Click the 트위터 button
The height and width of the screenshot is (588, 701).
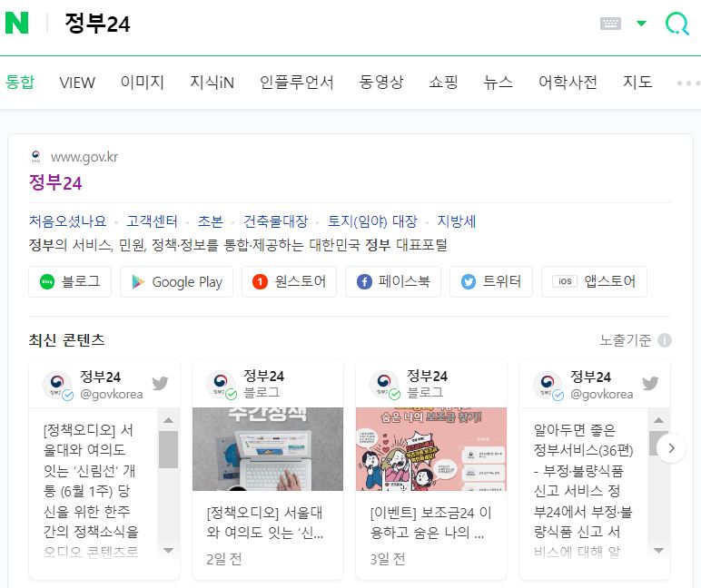tap(491, 281)
